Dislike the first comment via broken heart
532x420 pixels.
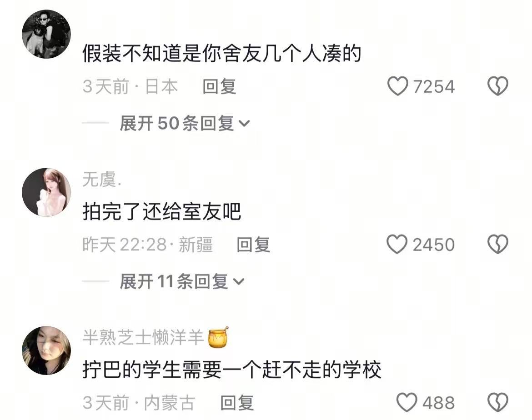click(498, 86)
